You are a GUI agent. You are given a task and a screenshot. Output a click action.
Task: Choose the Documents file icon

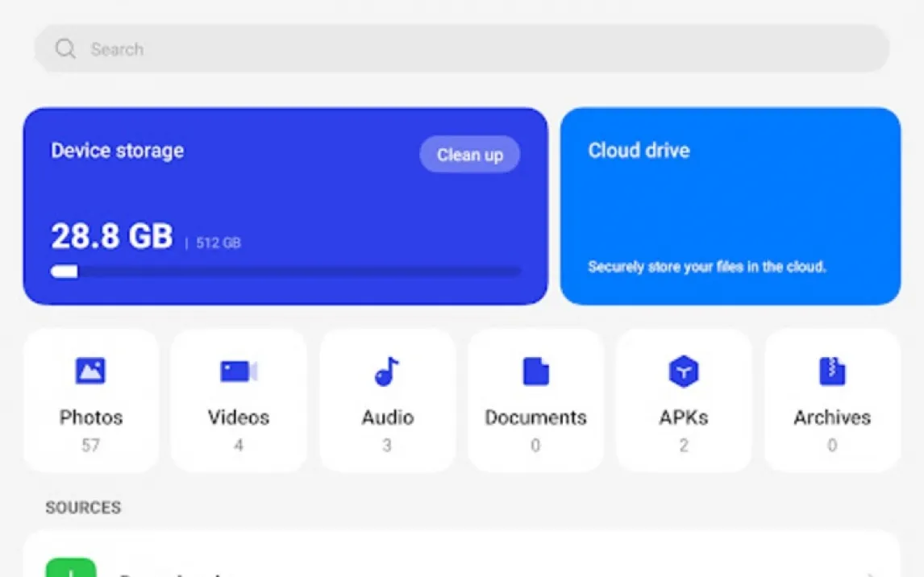[x=535, y=372]
